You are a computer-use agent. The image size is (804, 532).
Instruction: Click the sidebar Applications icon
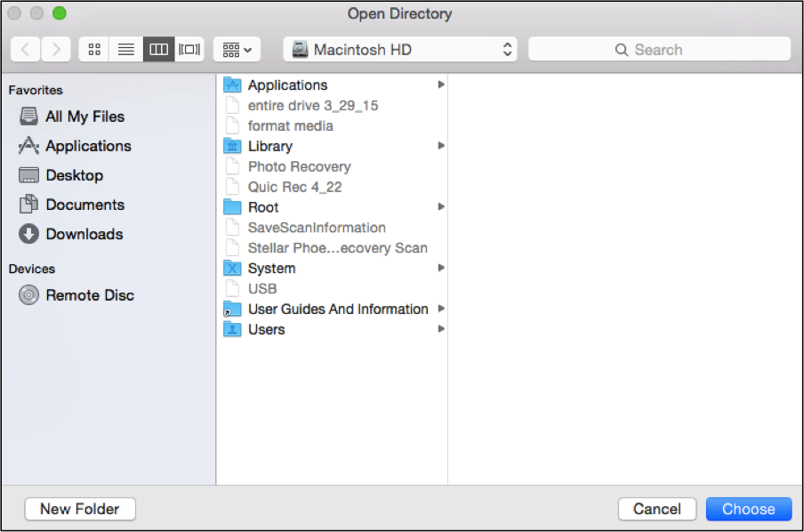click(x=28, y=146)
